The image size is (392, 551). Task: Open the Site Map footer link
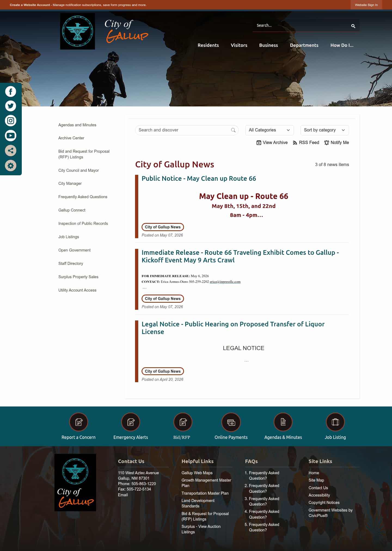click(x=316, y=480)
